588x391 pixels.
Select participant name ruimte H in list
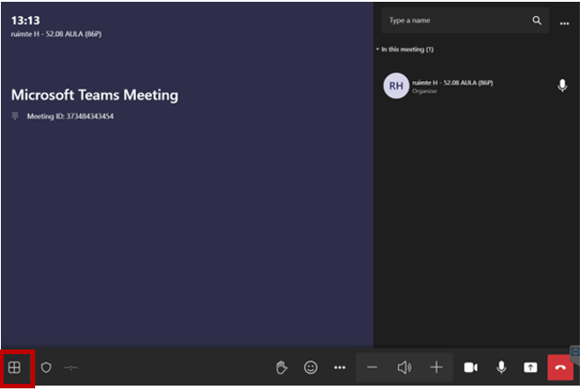tap(453, 83)
